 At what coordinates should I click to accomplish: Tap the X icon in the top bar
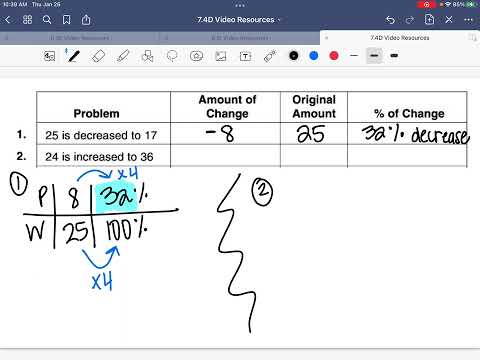click(x=449, y=20)
